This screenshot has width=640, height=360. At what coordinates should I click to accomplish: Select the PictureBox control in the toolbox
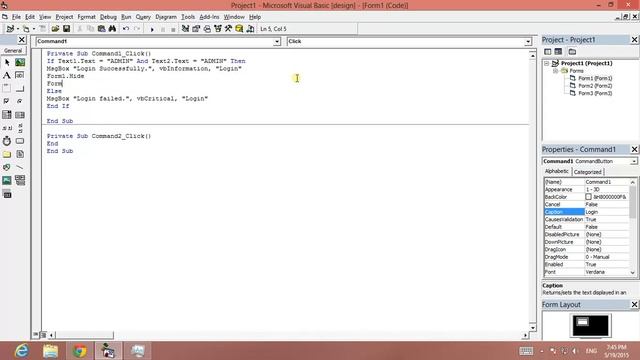pos(20,62)
